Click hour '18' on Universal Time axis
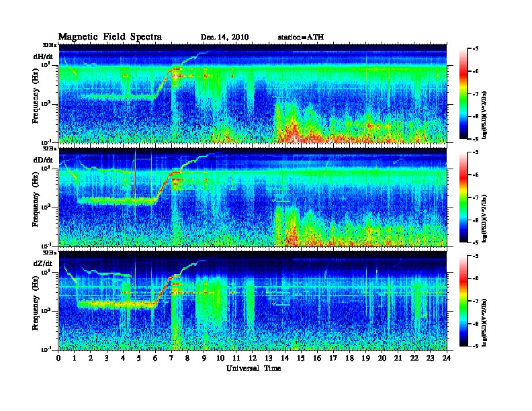532x411 pixels. [349, 358]
